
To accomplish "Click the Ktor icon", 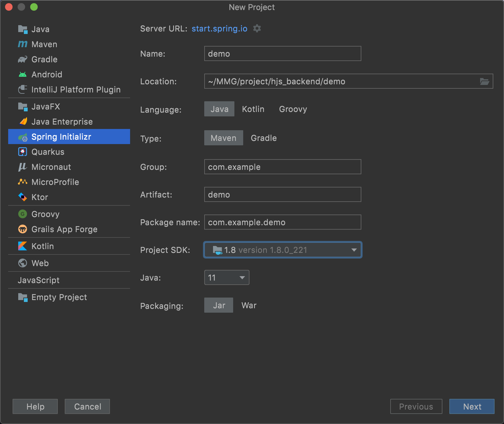I will [23, 197].
